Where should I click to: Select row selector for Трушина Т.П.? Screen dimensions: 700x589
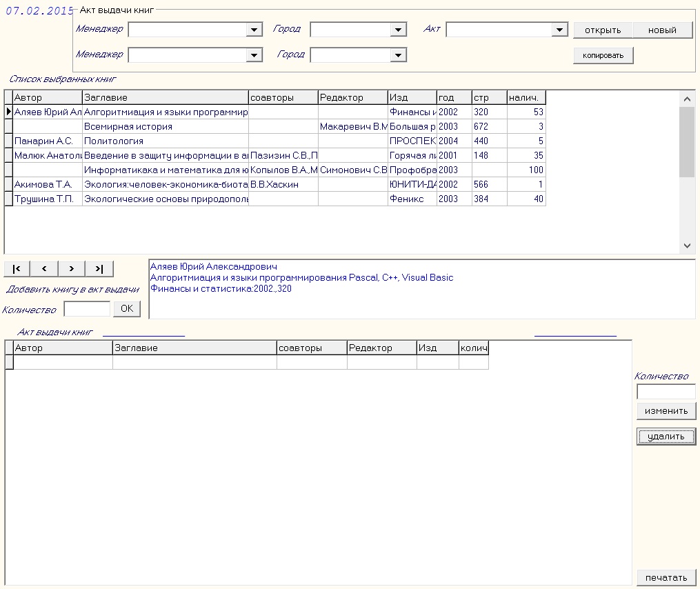(x=8, y=199)
